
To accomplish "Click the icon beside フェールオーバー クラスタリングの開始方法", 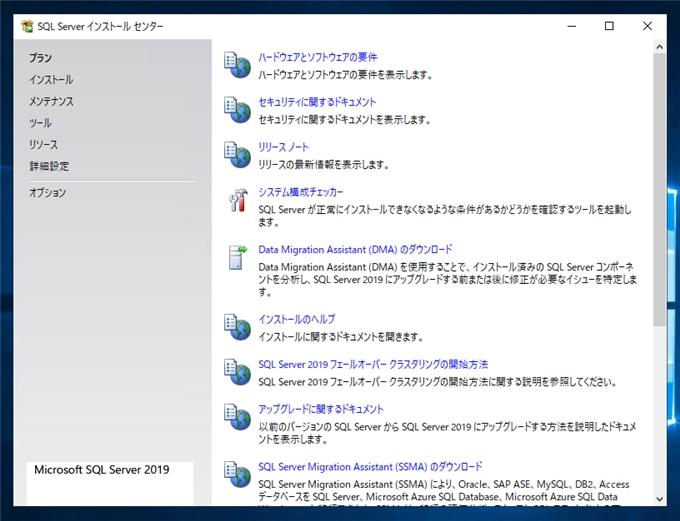I will (237, 372).
